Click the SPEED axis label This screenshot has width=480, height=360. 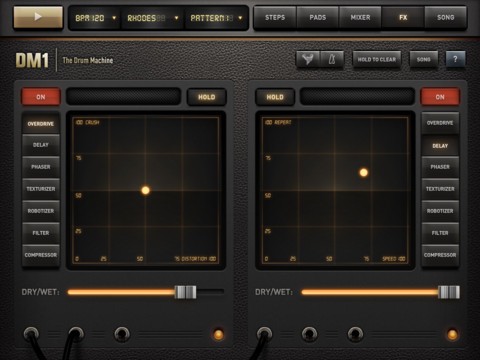pyautogui.click(x=389, y=259)
